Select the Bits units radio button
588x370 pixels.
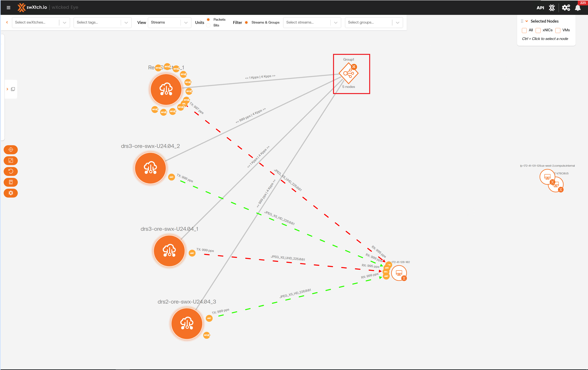pos(208,25)
